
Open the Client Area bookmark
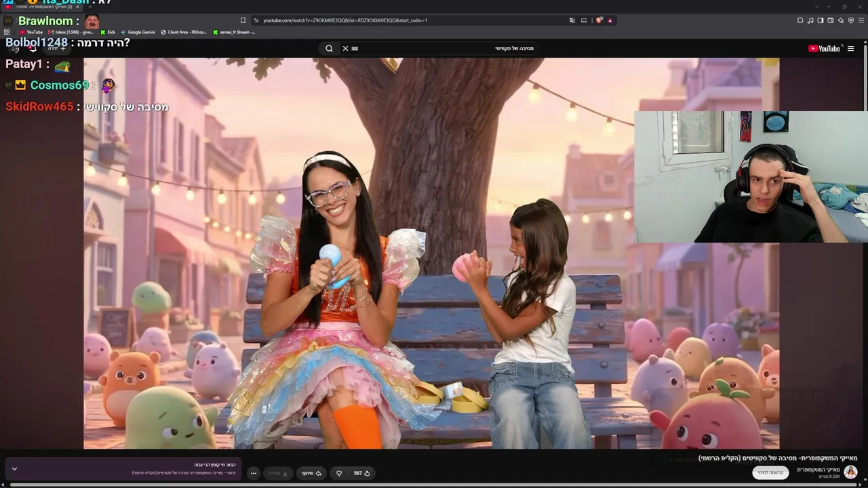pos(183,32)
